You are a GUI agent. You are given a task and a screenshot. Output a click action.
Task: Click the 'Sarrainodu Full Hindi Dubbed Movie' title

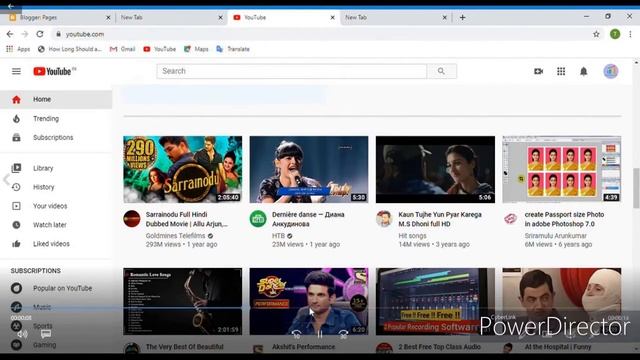click(187, 219)
